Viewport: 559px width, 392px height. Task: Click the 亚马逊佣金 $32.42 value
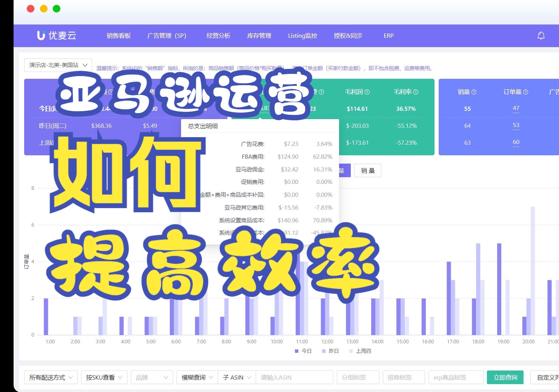pyautogui.click(x=289, y=170)
